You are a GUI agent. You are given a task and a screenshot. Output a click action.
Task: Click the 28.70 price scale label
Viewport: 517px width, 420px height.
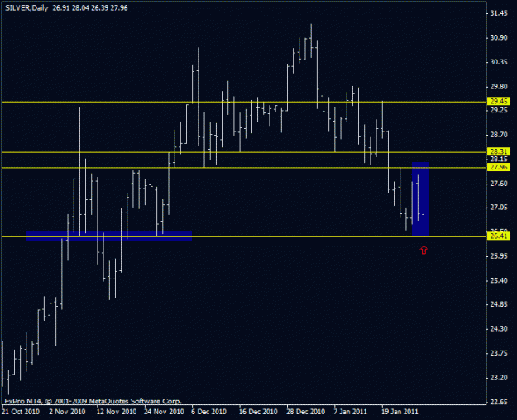click(x=499, y=135)
